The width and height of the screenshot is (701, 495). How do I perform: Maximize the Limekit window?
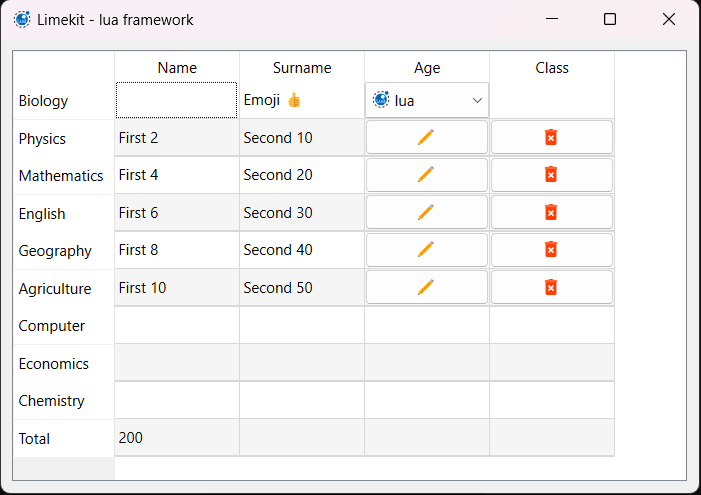(610, 19)
